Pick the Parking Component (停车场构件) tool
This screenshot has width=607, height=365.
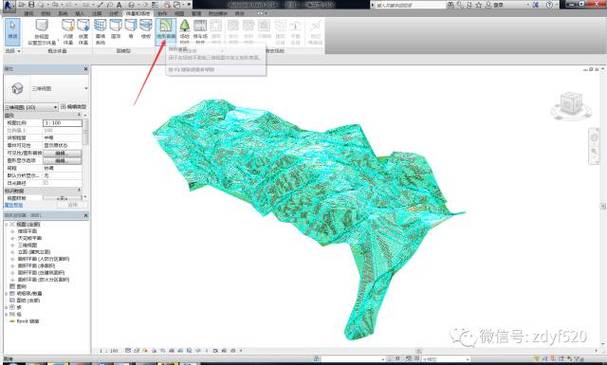(200, 31)
